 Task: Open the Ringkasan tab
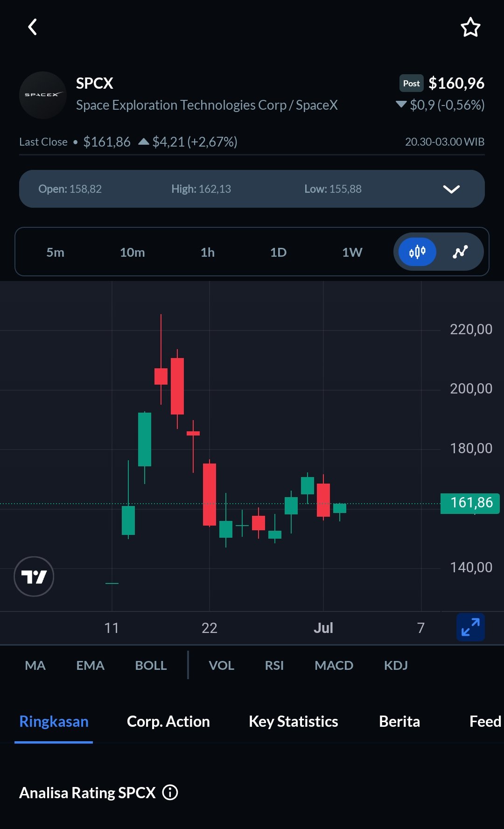(54, 722)
